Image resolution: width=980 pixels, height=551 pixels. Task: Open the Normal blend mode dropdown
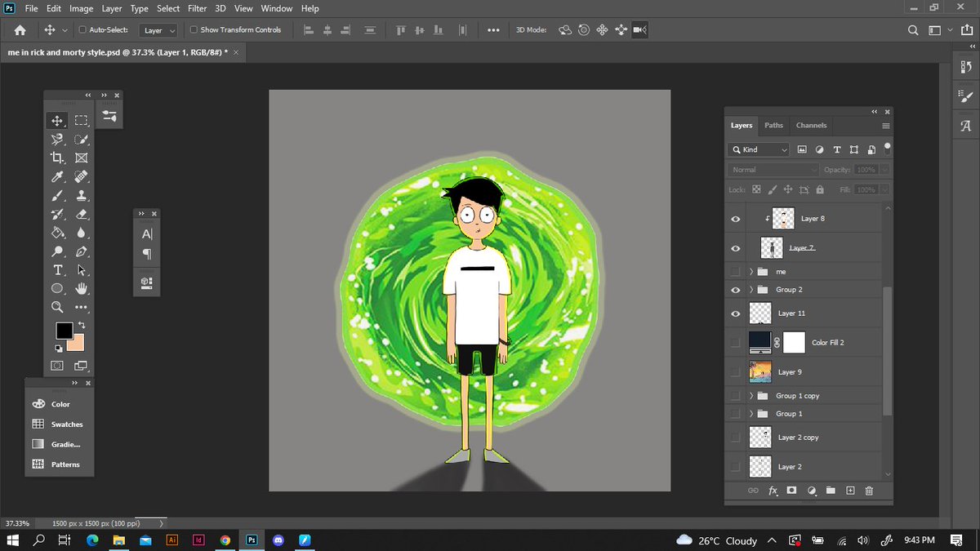coord(773,170)
